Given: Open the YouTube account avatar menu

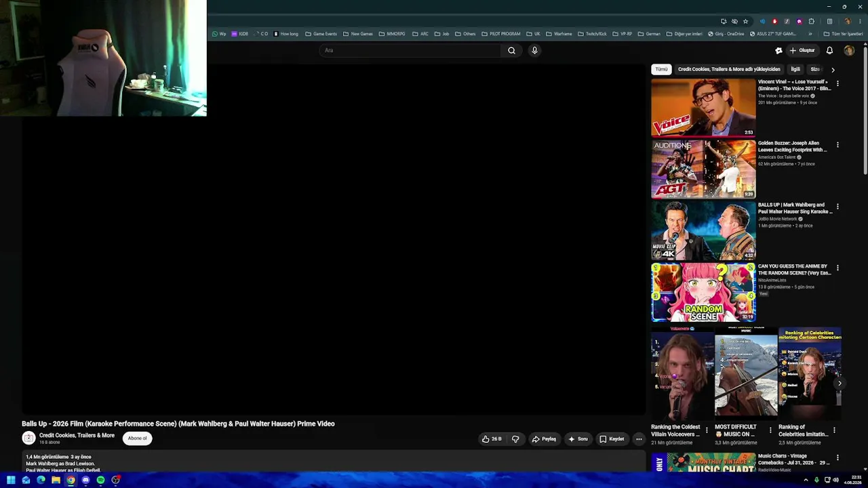Looking at the screenshot, I should [849, 50].
